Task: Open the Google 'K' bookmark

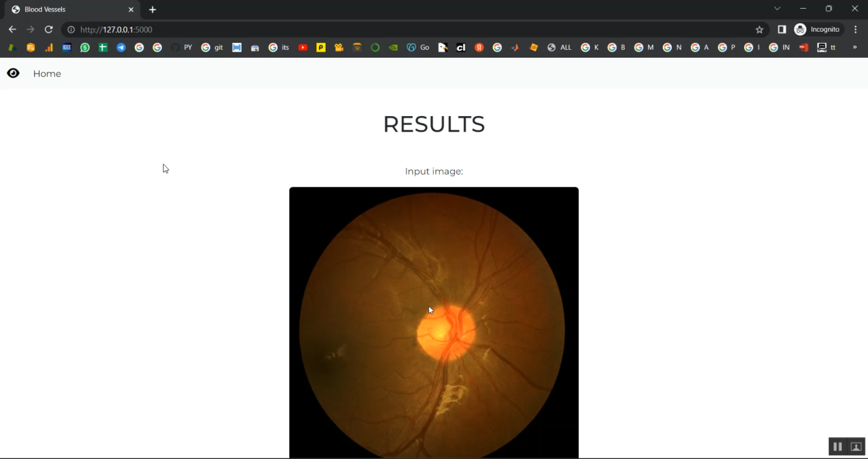Action: pyautogui.click(x=590, y=47)
